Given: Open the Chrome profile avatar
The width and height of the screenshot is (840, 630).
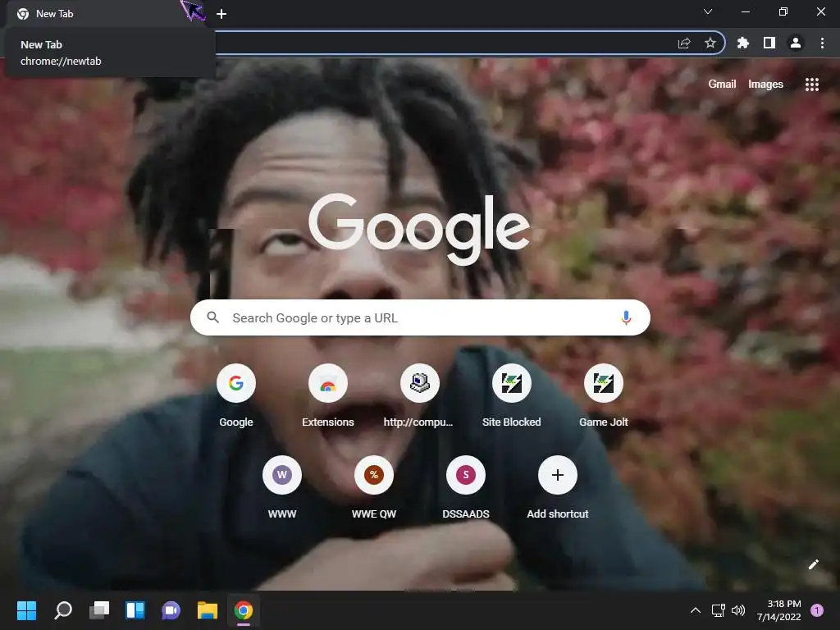Looking at the screenshot, I should tap(796, 43).
